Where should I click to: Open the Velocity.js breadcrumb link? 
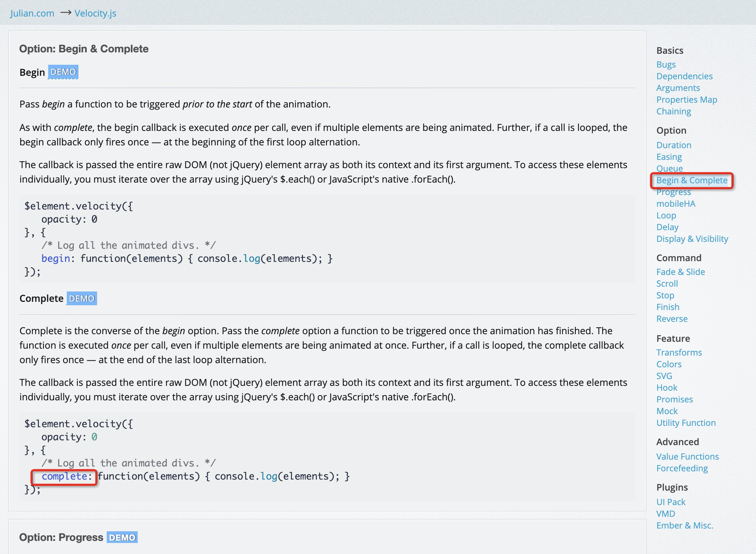(95, 13)
